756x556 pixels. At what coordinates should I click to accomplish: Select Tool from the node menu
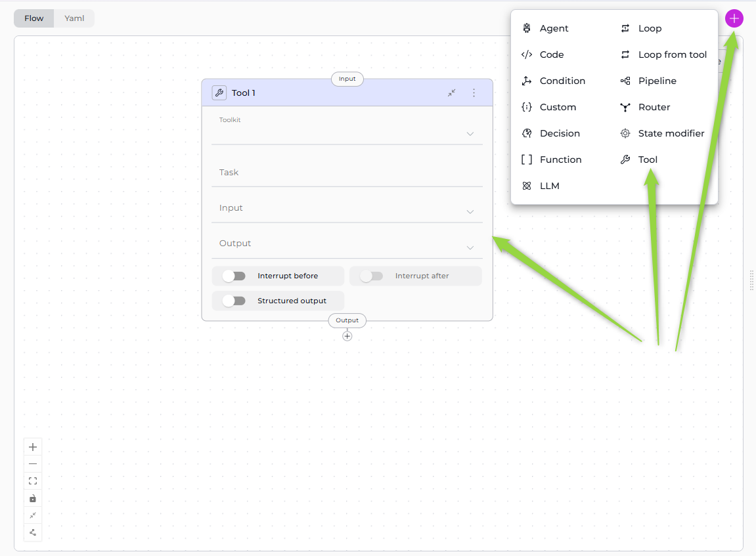point(648,160)
